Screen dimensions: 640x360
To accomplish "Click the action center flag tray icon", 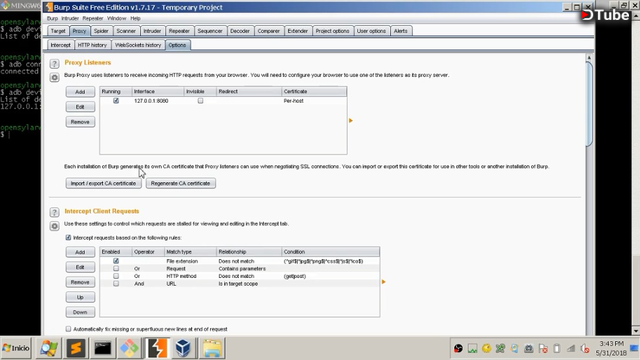I will click(x=543, y=349).
